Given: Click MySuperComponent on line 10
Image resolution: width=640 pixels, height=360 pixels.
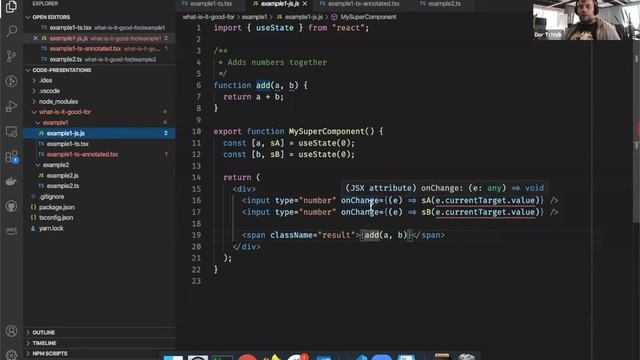Looking at the screenshot, I should (326, 131).
